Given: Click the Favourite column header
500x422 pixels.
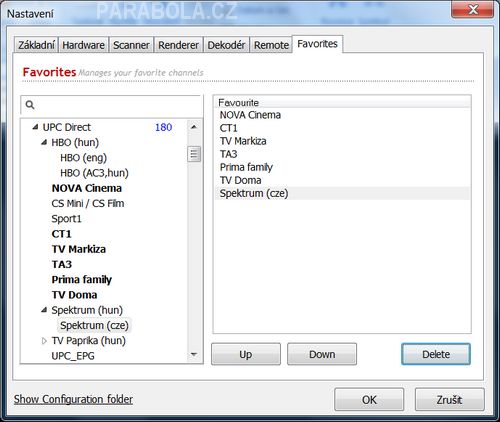Looking at the screenshot, I should [x=342, y=102].
